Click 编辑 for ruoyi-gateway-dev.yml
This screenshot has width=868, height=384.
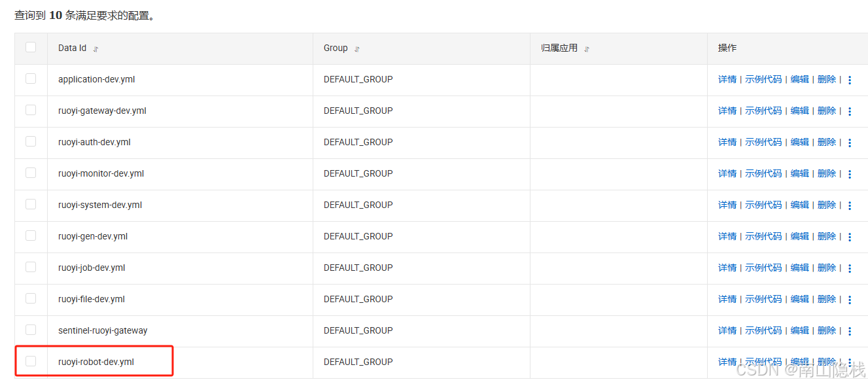[799, 111]
